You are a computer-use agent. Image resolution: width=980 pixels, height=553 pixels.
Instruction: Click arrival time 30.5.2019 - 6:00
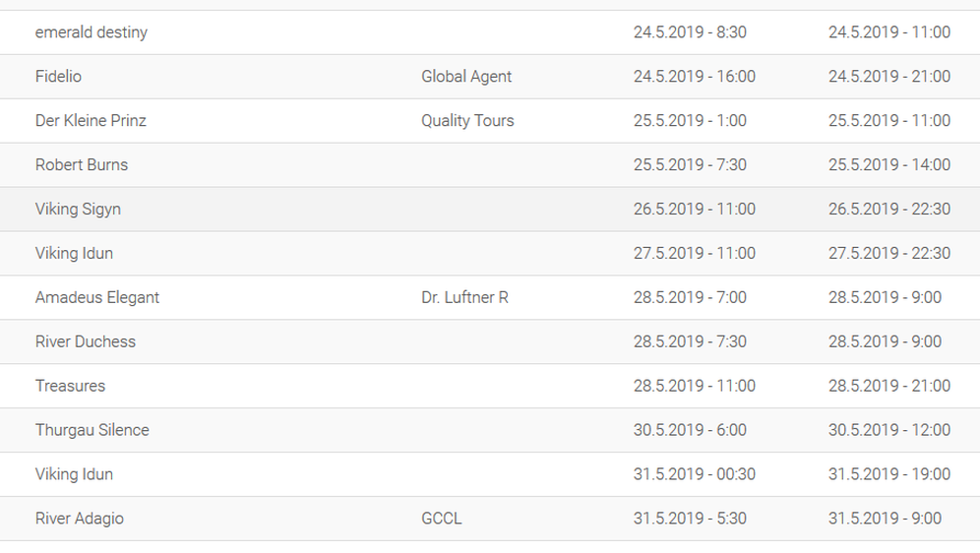tap(690, 431)
